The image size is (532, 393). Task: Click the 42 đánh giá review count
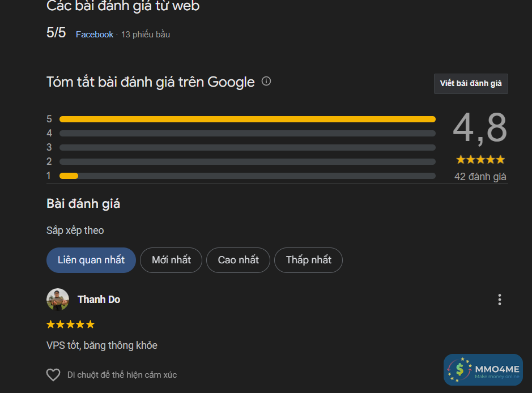[x=480, y=177]
